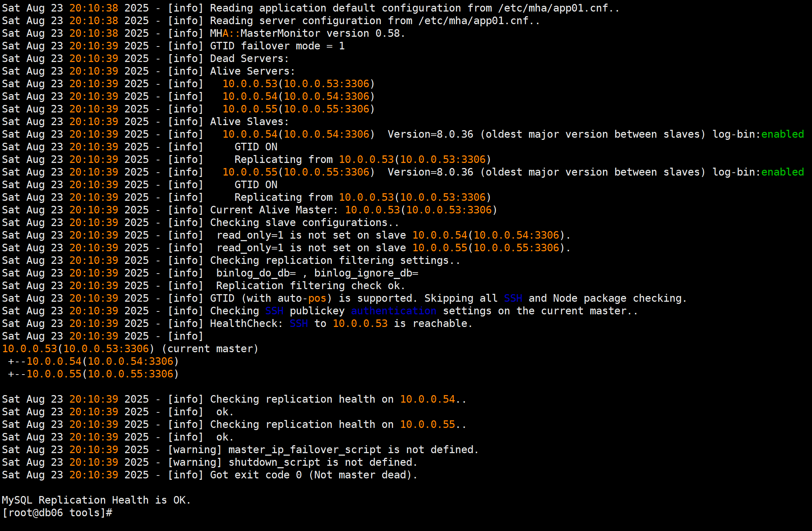Click the 'Alive Servers:' text
This screenshot has height=531, width=812.
(x=253, y=71)
